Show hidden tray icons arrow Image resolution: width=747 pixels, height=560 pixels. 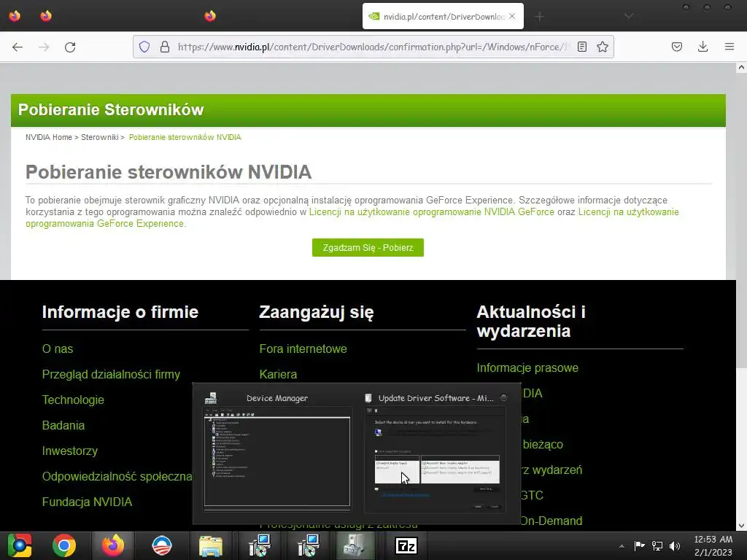click(622, 546)
